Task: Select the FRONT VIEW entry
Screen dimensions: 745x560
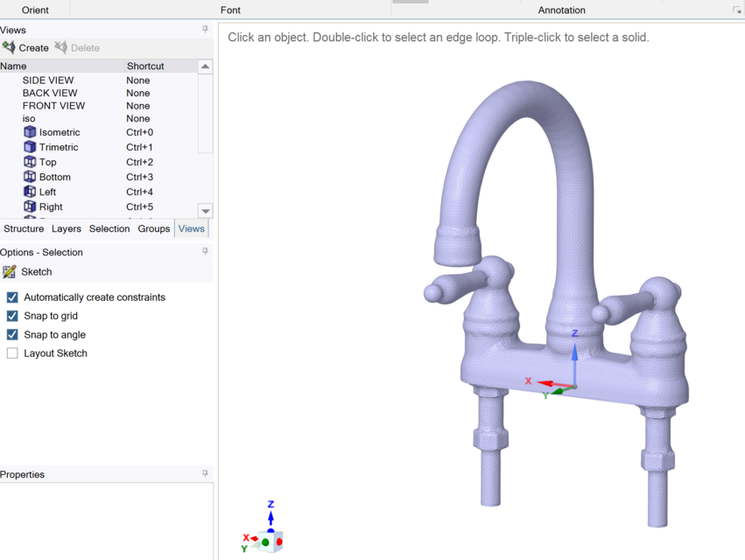Action: 54,105
